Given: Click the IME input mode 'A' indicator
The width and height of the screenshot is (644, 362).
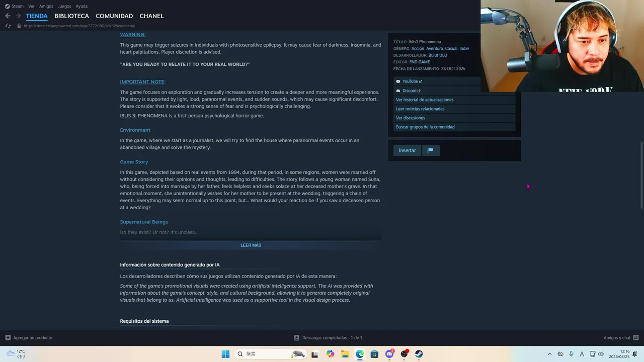Looking at the screenshot, I should coord(582,354).
